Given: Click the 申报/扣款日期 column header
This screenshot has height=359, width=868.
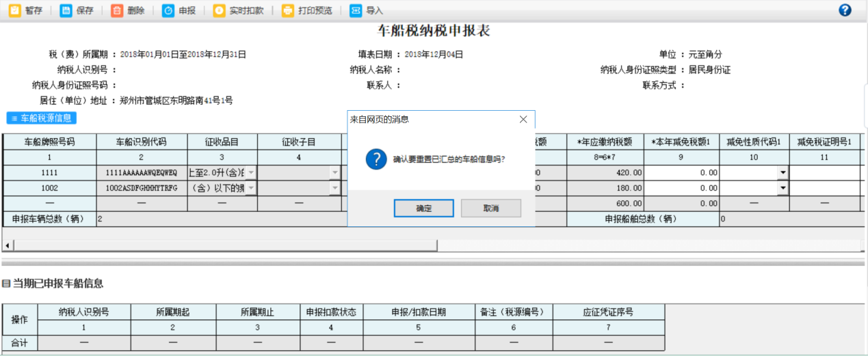Looking at the screenshot, I should pyautogui.click(x=419, y=312).
